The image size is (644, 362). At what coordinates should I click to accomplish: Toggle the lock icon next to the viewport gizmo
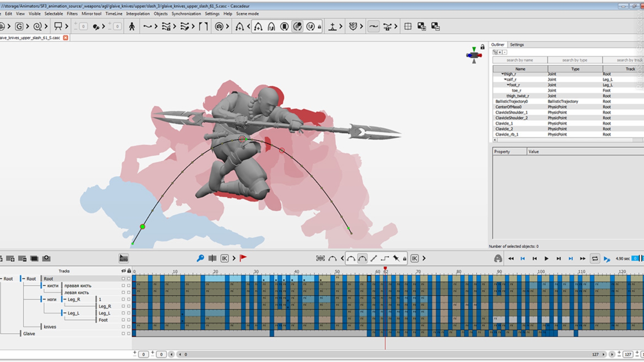click(482, 47)
